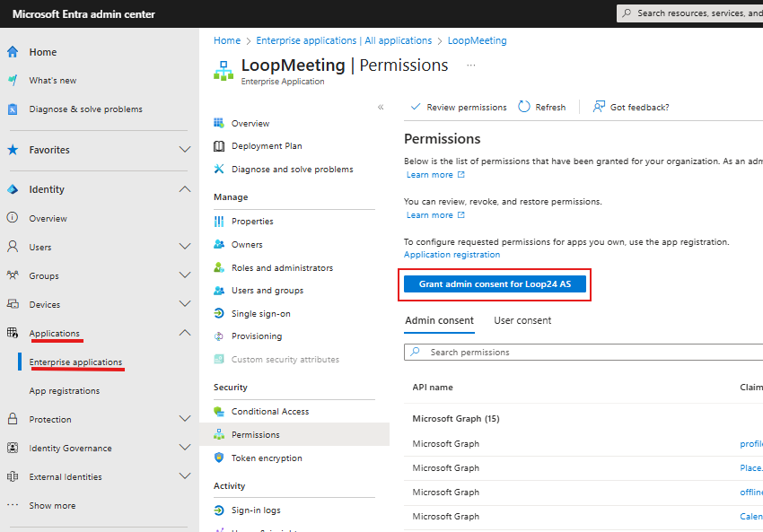Click the Microsoft Entra admin center title

coord(83,14)
